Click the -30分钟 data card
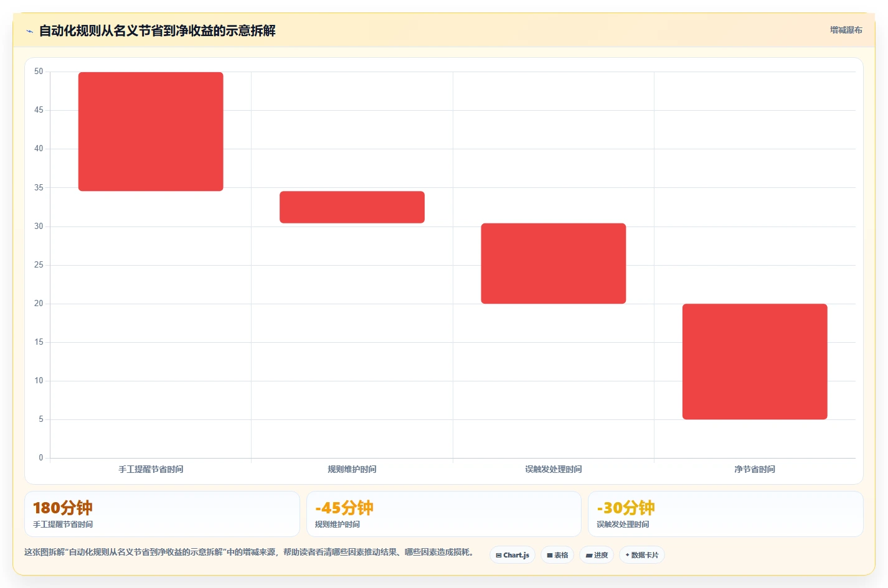888x588 pixels. tap(725, 514)
